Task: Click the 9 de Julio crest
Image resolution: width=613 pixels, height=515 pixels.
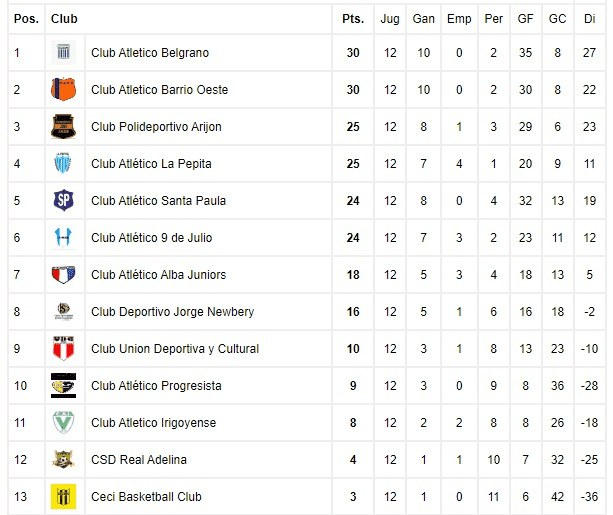Action: [63, 237]
